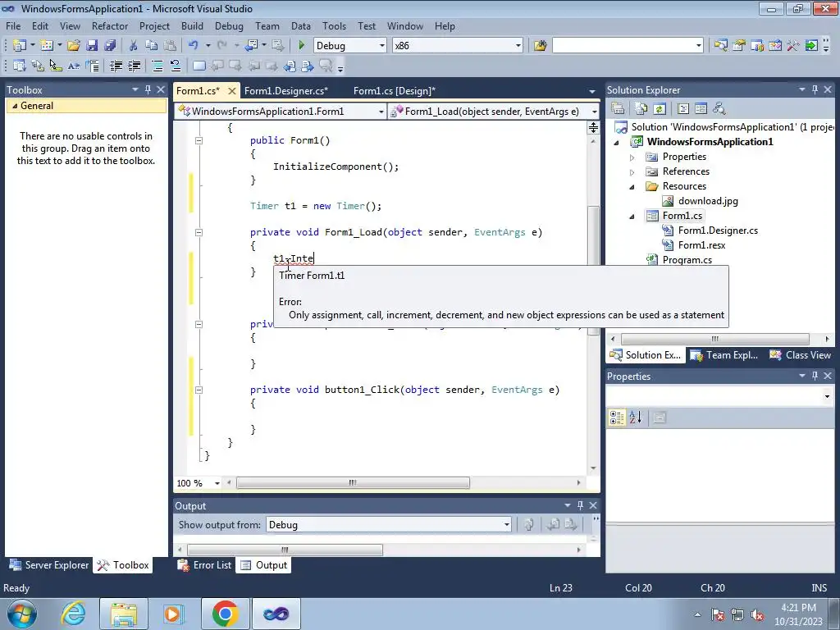
Task: Open Internet Explorer from the taskbar
Action: (x=73, y=614)
